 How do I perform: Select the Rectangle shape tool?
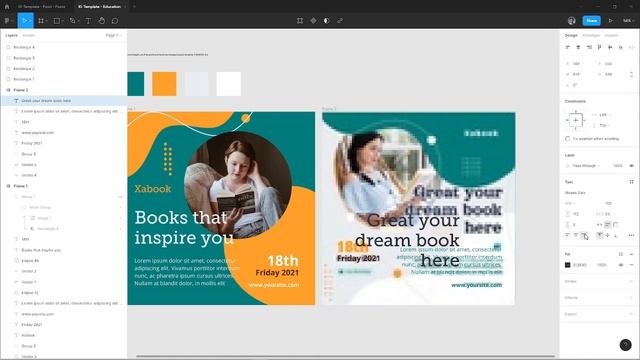point(57,20)
